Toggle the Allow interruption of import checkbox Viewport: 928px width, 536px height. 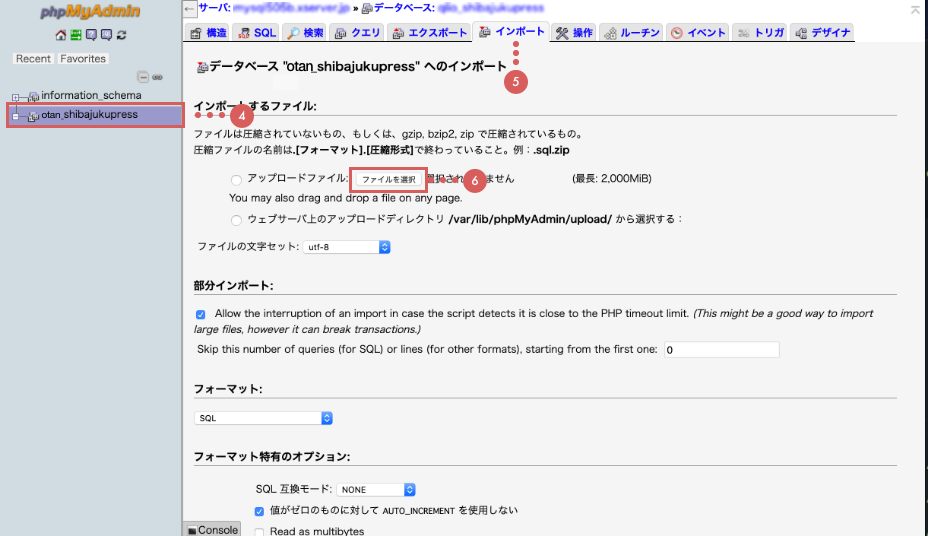(201, 314)
